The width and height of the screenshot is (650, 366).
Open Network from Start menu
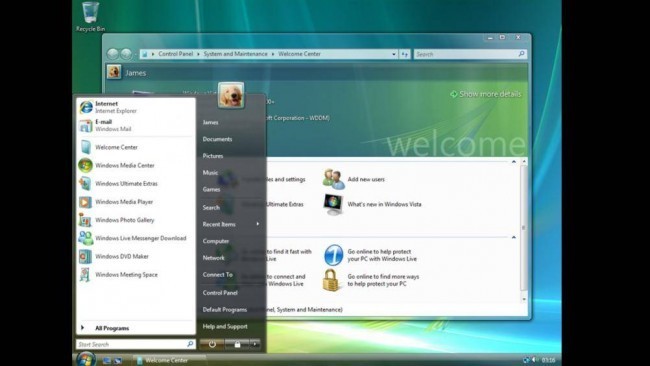point(213,258)
